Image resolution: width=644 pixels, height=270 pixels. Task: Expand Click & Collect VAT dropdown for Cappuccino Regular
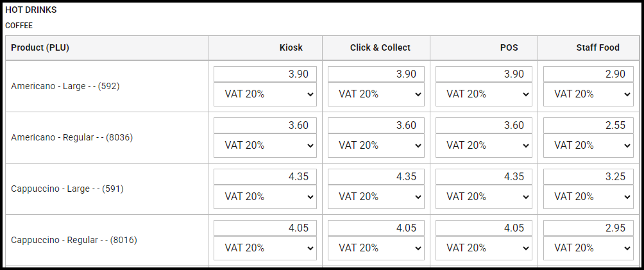click(x=375, y=248)
